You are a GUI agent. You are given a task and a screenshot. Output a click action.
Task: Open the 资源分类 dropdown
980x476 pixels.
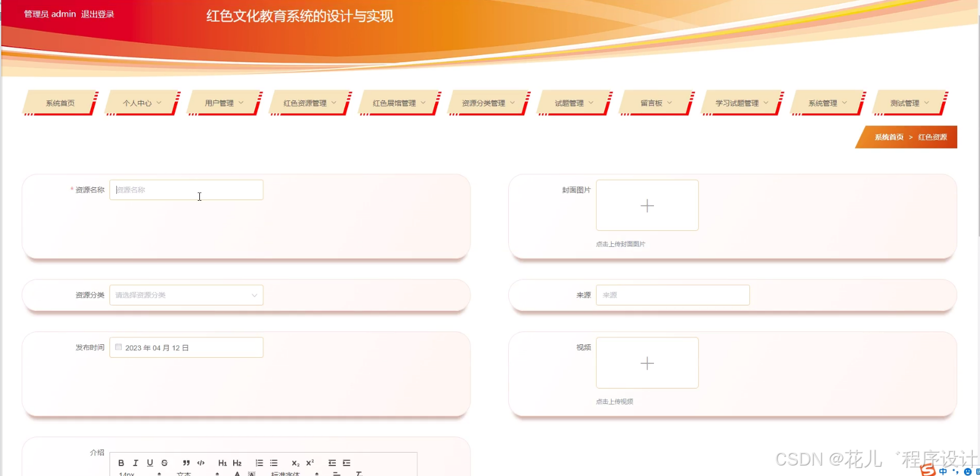click(x=186, y=295)
